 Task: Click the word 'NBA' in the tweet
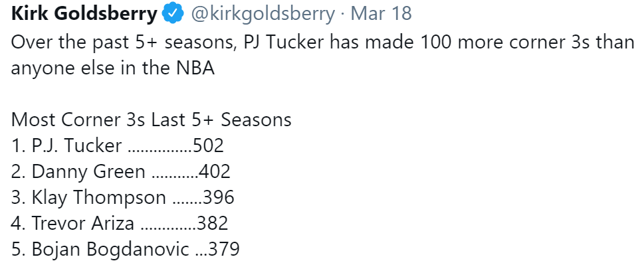(196, 68)
